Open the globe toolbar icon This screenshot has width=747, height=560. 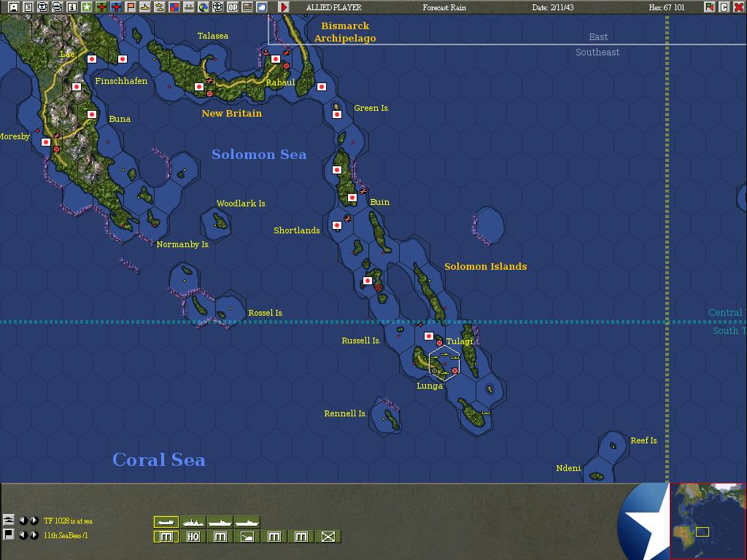pyautogui.click(x=204, y=7)
